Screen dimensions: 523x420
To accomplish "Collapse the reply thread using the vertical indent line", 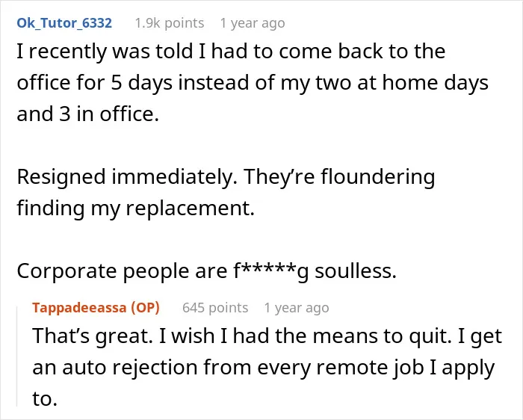I will click(x=17, y=356).
